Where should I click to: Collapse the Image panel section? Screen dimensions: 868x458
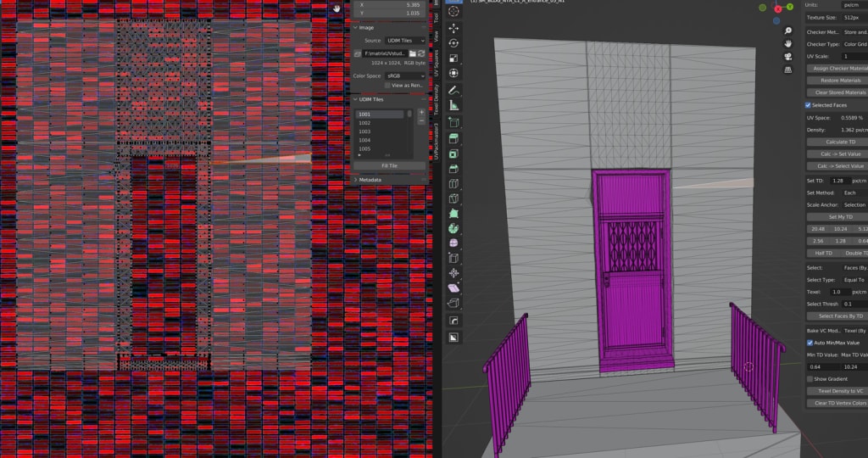355,27
